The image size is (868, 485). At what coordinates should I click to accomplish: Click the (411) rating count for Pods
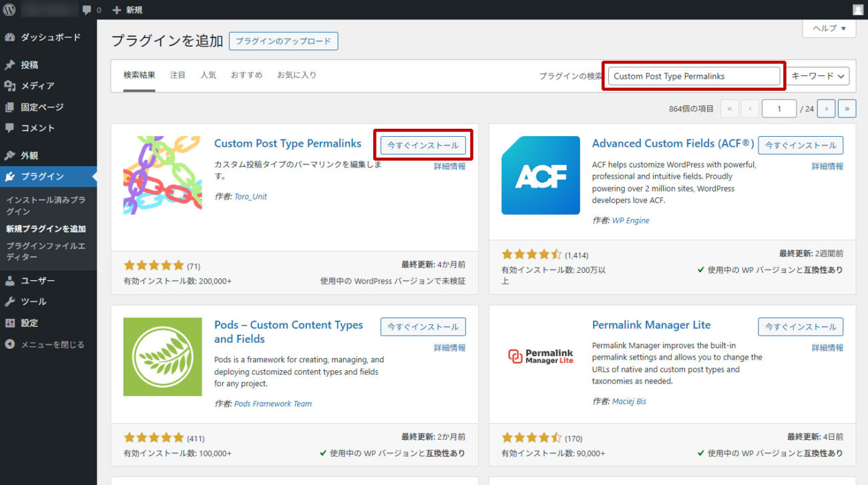(x=196, y=438)
